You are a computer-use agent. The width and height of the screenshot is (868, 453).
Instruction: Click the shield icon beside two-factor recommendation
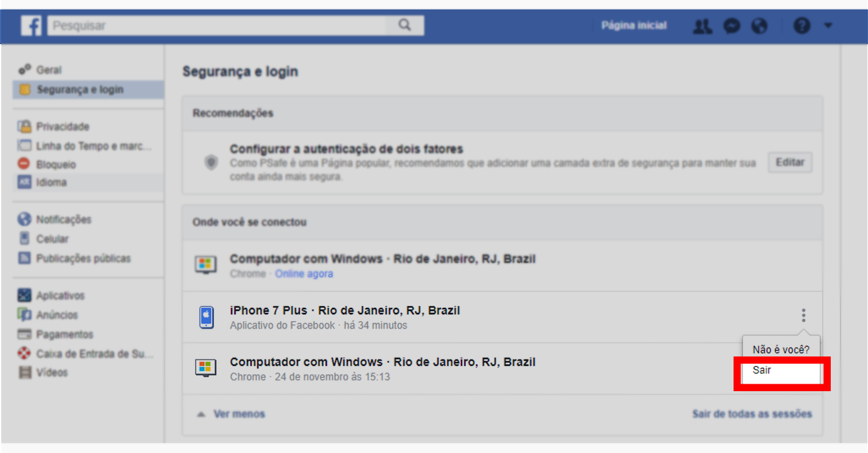pos(211,163)
